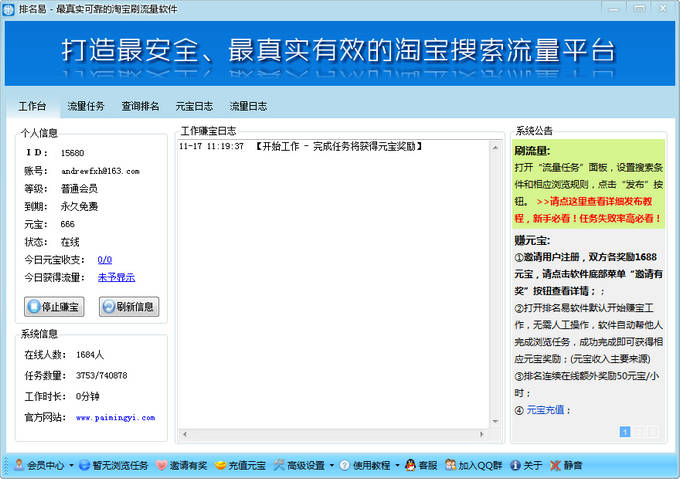The width and height of the screenshot is (680, 479).
Task: Click the 停止赚宝 button
Action: tap(54, 307)
